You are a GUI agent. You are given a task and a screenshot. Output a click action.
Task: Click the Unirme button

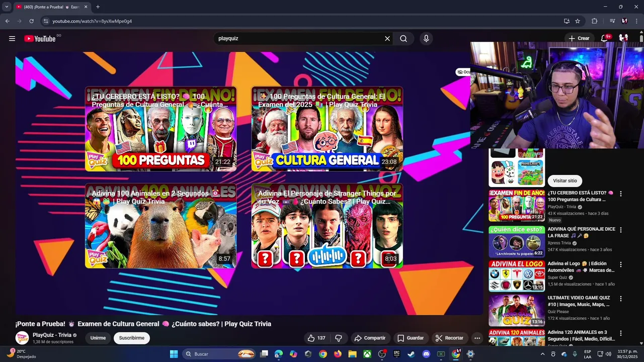98,338
